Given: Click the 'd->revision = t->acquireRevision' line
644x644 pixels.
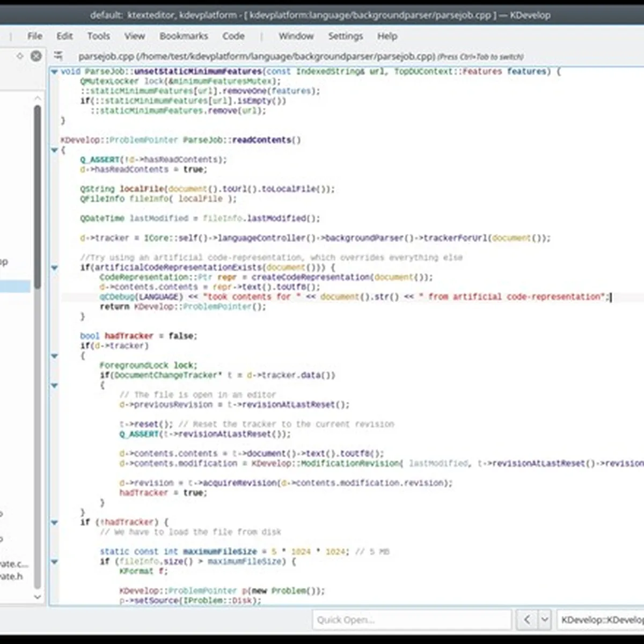Looking at the screenshot, I should [286, 483].
